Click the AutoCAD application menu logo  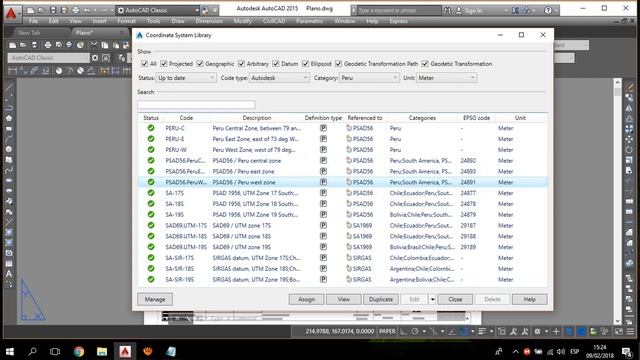pyautogui.click(x=11, y=13)
